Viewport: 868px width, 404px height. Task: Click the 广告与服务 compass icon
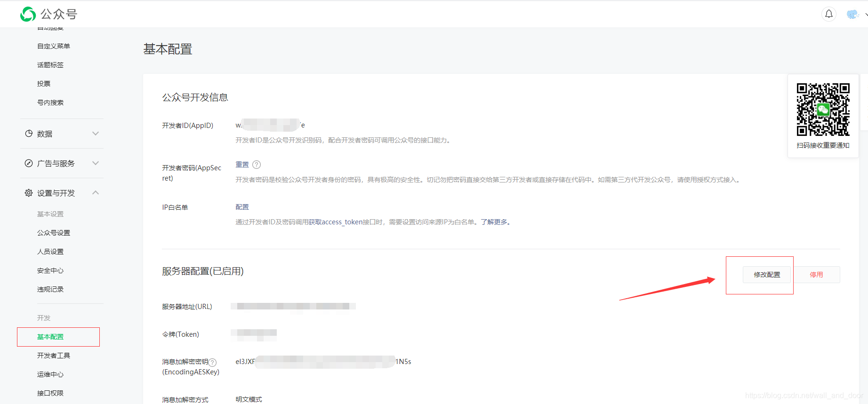29,163
